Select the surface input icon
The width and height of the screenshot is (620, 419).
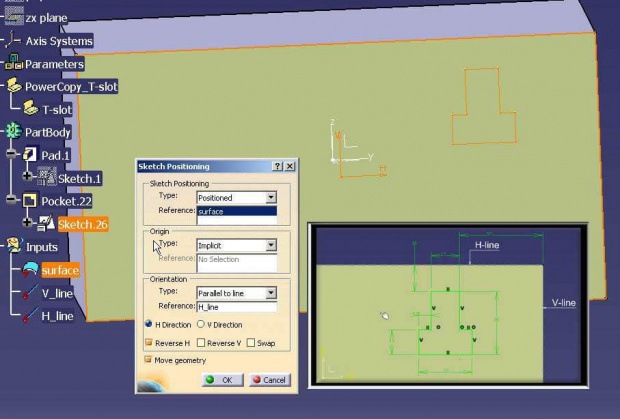tap(30, 269)
